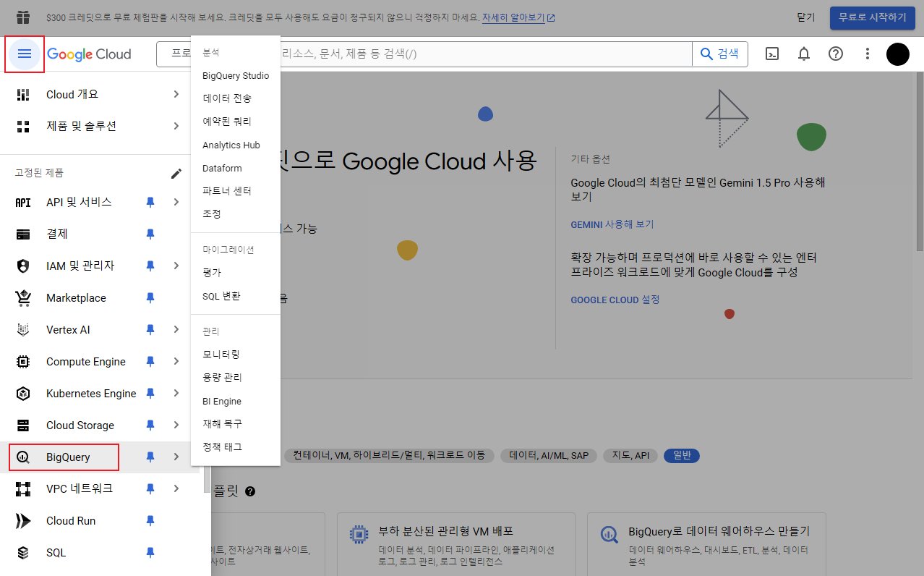
Task: Open the Cloud Shell terminal icon
Action: tap(772, 54)
